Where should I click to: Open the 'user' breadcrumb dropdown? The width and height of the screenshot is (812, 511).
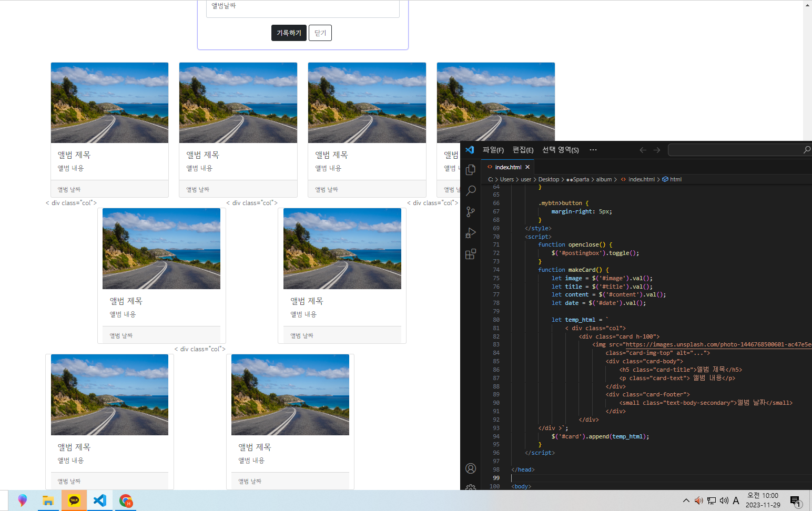coord(526,179)
